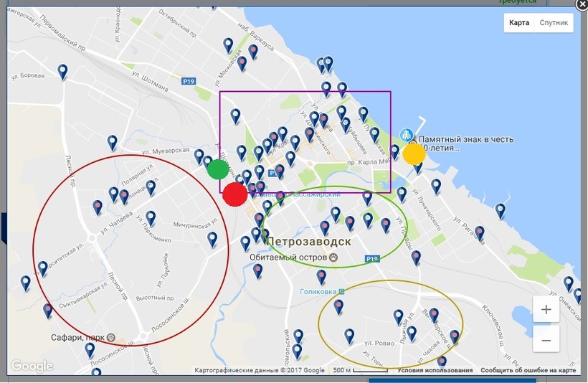The height and width of the screenshot is (383, 588).
Task: Click the Голиковка station icon
Action: [342, 290]
